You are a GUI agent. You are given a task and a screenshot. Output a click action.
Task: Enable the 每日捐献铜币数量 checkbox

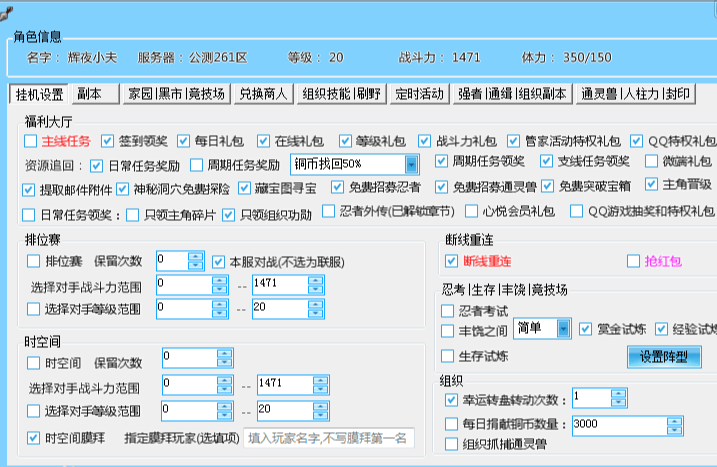coord(451,424)
